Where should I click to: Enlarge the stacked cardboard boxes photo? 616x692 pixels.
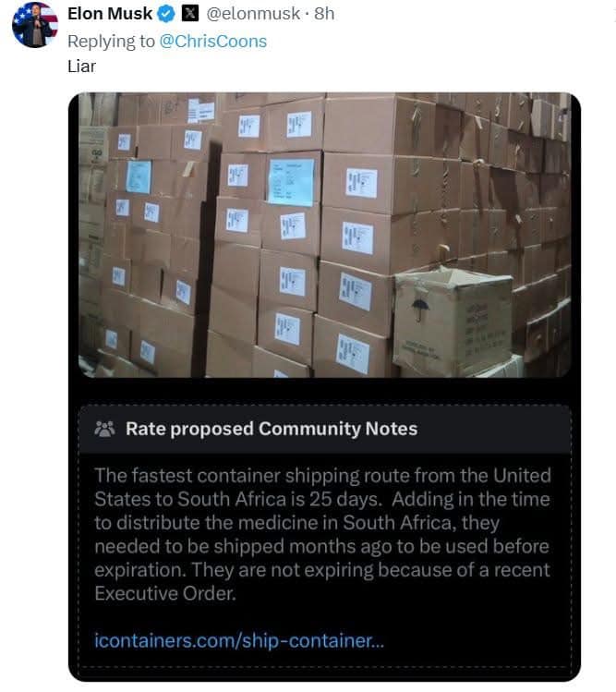[x=323, y=235]
